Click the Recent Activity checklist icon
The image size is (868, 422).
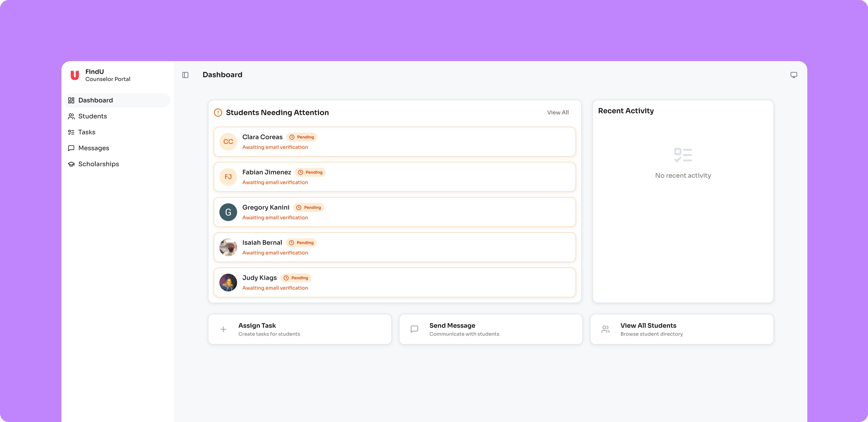click(x=683, y=155)
